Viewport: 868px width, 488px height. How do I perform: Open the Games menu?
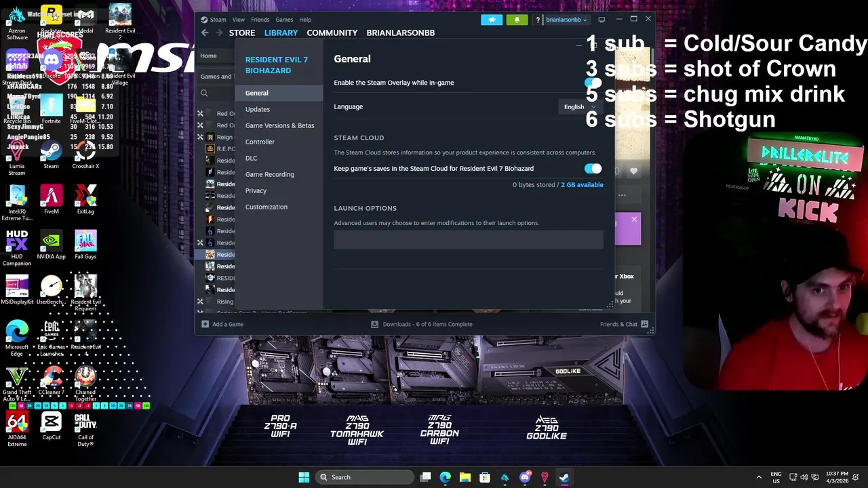click(x=284, y=20)
